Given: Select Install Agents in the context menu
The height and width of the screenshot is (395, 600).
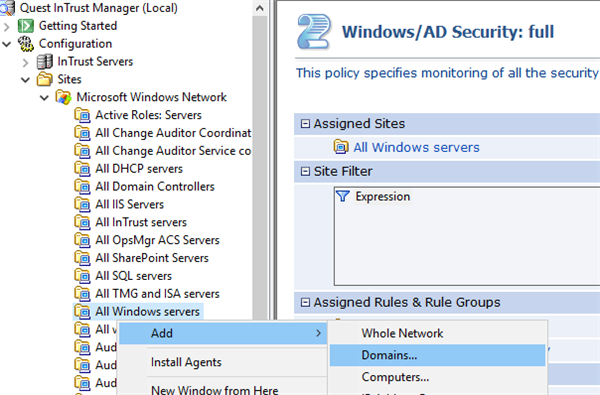Looking at the screenshot, I should point(186,362).
